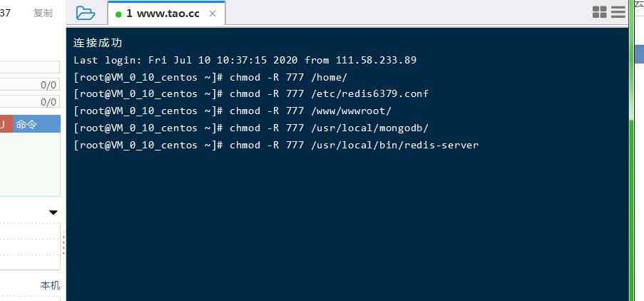The image size is (644, 301).
Task: Click the 复制 copy button
Action: [43, 13]
